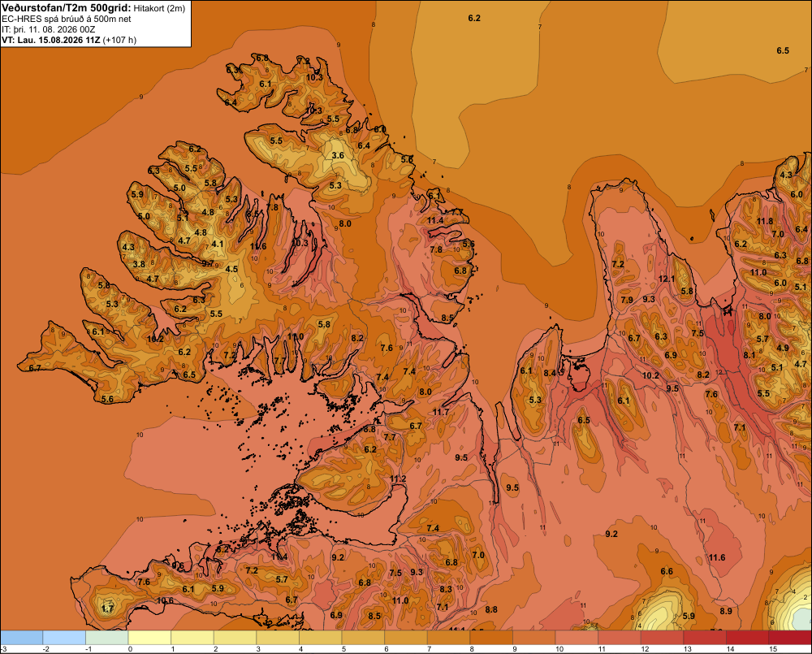This screenshot has height=654, width=812.
Task: Click the light blue -3 to -2 legend swatch
Action: click(x=22, y=638)
